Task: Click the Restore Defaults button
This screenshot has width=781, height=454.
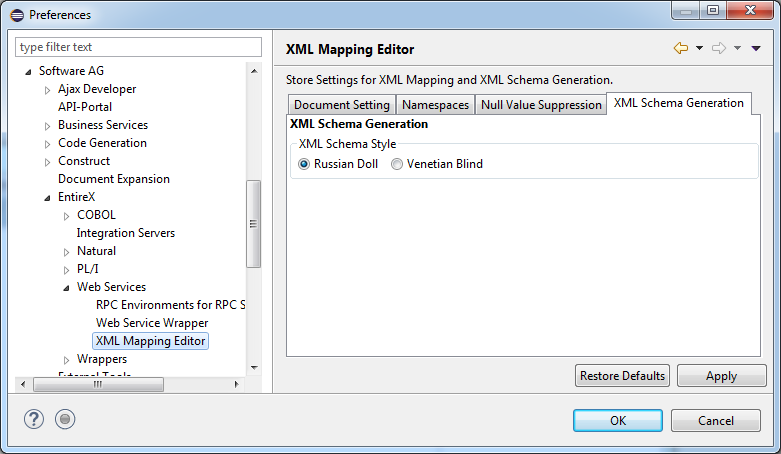Action: 622,376
